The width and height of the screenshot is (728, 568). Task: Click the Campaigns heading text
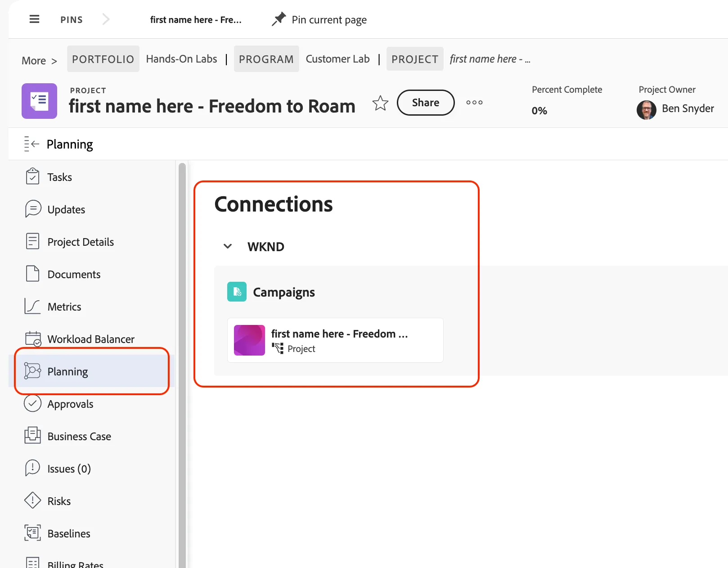point(284,293)
